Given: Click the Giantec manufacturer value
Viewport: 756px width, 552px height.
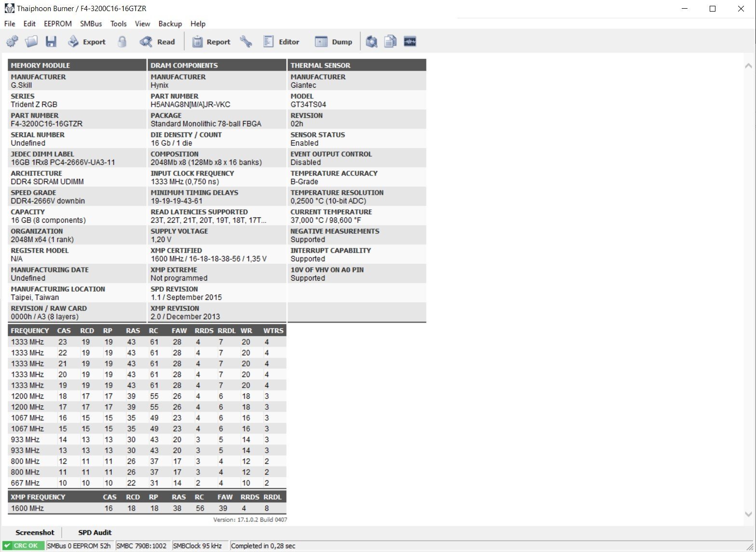Looking at the screenshot, I should [303, 85].
